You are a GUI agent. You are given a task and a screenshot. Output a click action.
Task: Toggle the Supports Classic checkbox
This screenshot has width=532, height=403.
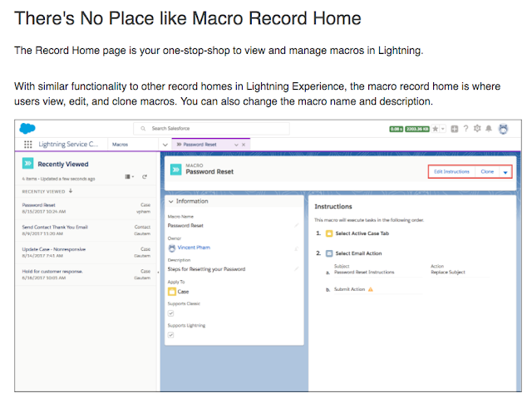click(171, 313)
